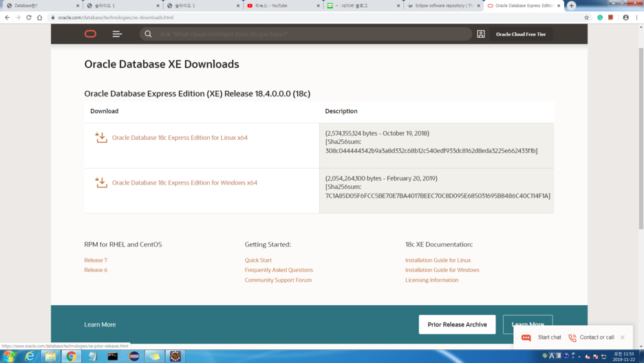Viewport: 644px width, 363px height.
Task: Click Start chat
Action: point(549,338)
